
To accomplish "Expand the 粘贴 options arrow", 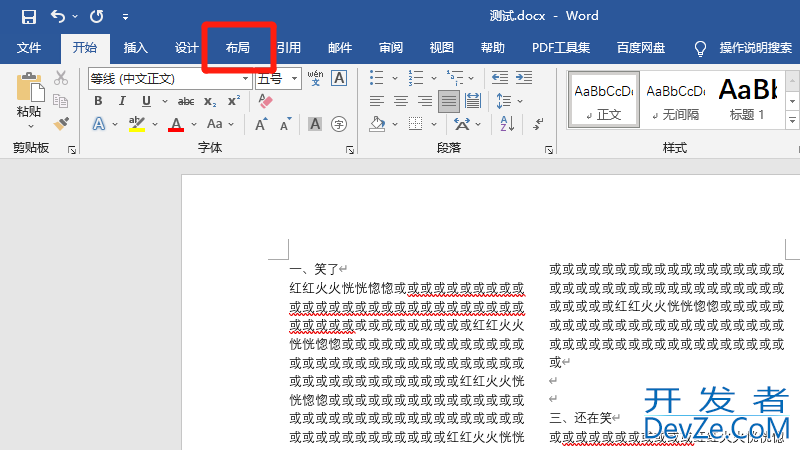I will click(x=31, y=126).
